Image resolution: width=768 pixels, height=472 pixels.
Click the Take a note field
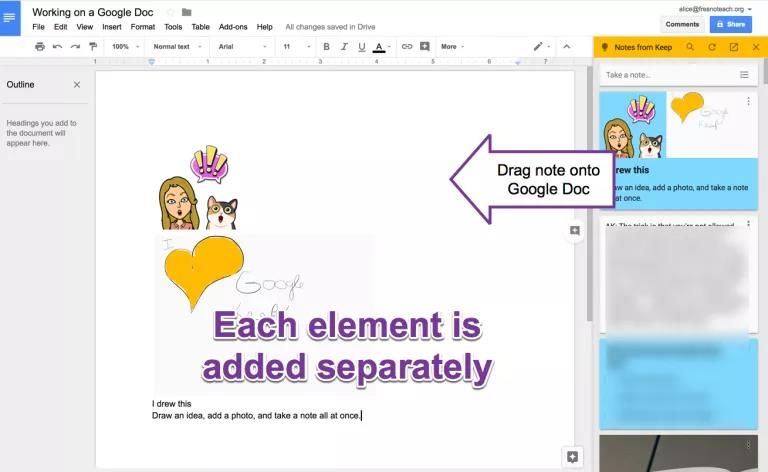[x=665, y=75]
